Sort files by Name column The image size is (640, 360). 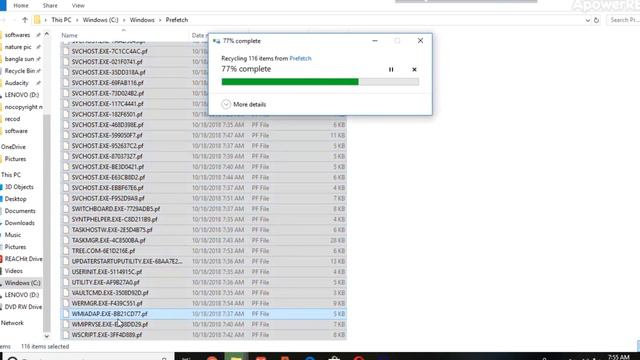coord(69,36)
